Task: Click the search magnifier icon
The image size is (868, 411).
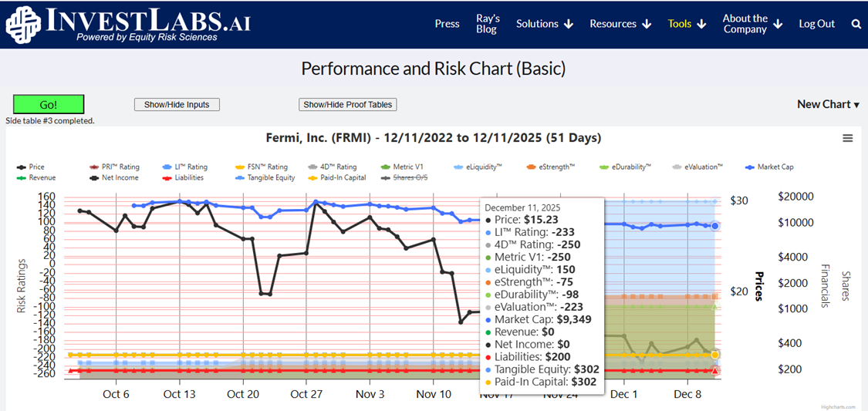Action: pos(856,24)
